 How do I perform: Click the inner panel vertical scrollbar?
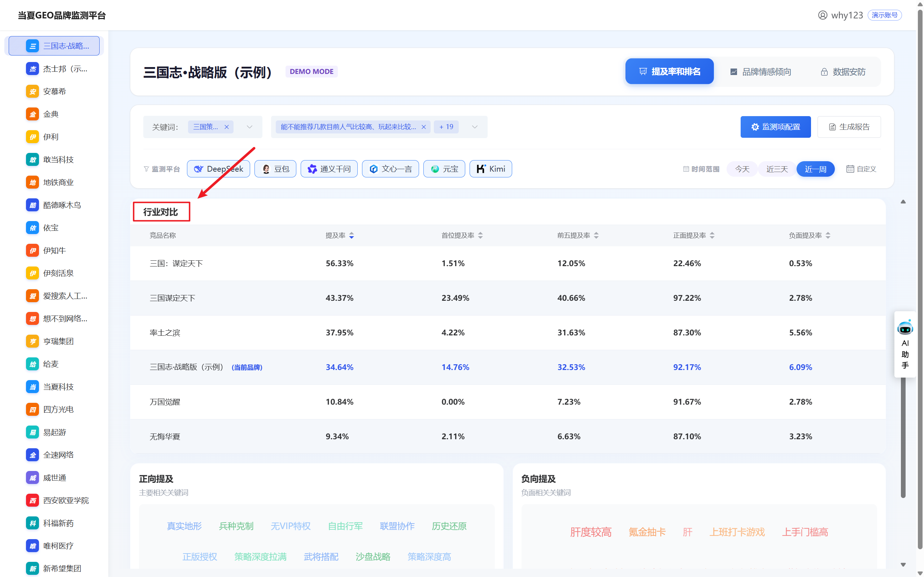click(x=903, y=439)
